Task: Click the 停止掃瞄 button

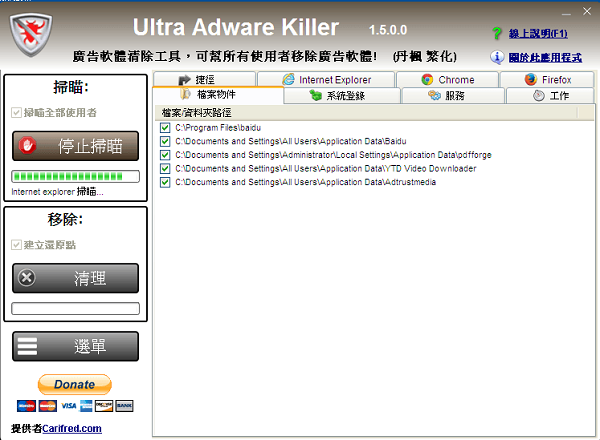Action: (x=75, y=146)
